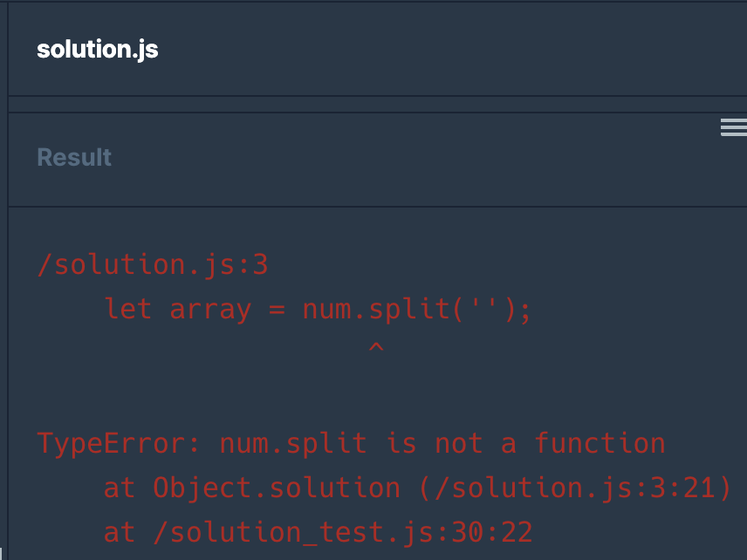Click the divider below the solution.js header

(377, 96)
